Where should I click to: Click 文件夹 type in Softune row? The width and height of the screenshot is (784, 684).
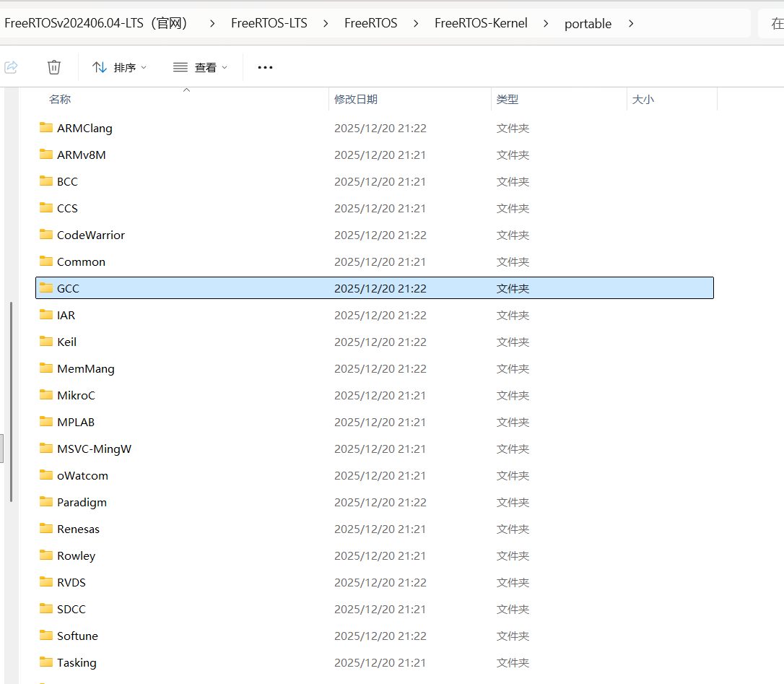pyautogui.click(x=513, y=636)
